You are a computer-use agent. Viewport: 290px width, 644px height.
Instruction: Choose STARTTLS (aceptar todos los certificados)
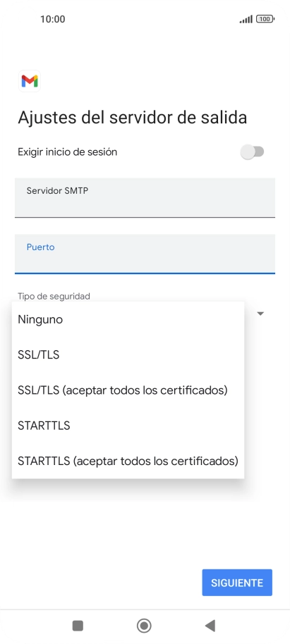(128, 461)
